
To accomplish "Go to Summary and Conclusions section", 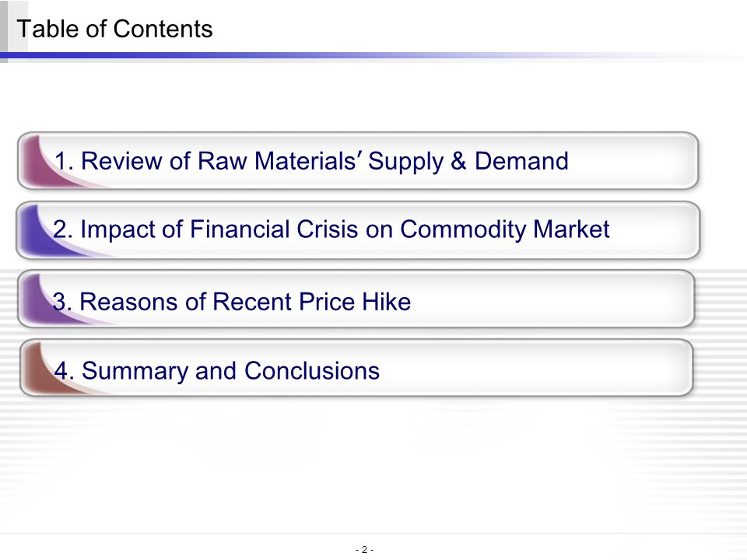I will [356, 368].
